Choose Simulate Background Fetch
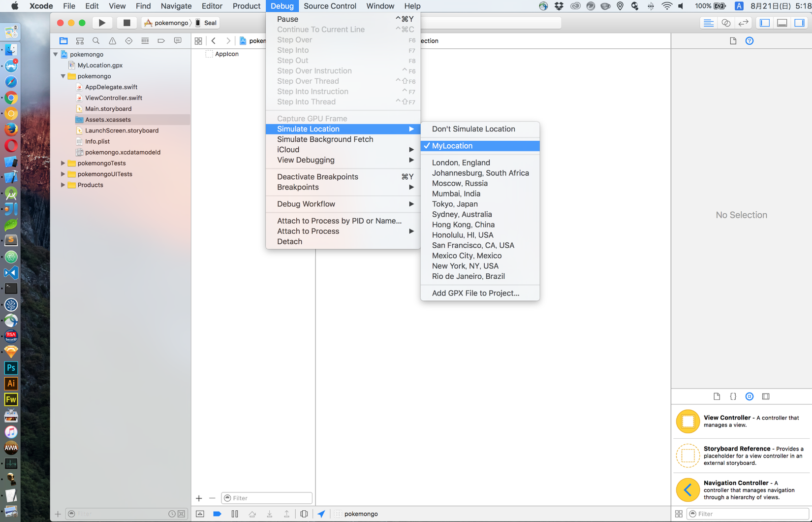The width and height of the screenshot is (812, 522). [x=343, y=139]
